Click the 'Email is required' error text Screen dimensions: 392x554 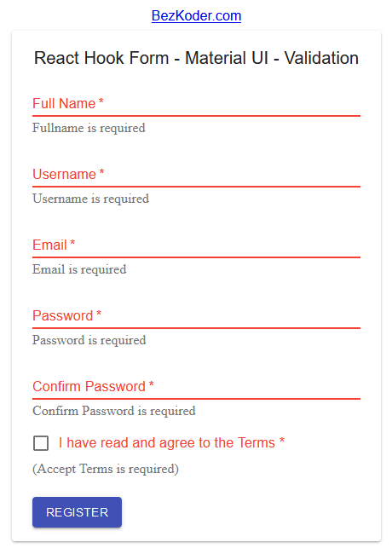tap(79, 269)
